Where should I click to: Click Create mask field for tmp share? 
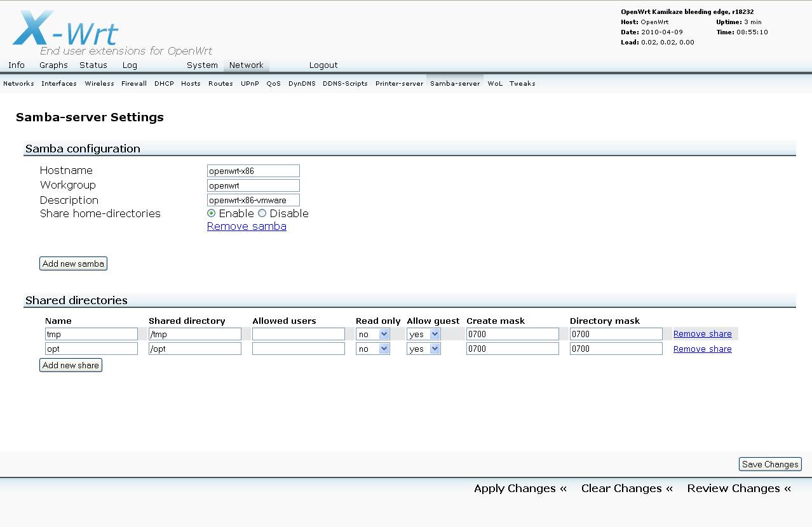pos(513,334)
